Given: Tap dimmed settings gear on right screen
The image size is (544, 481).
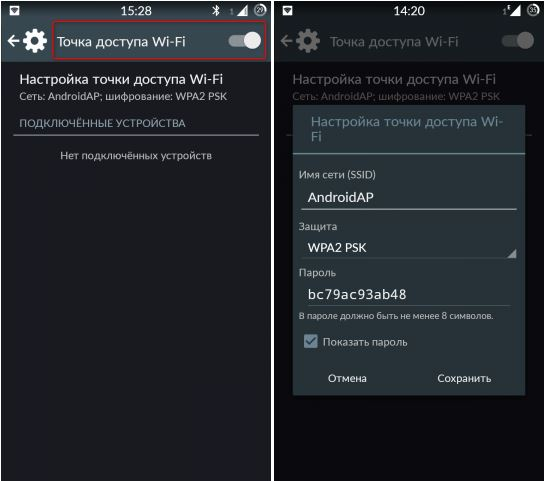Looking at the screenshot, I should click(x=308, y=41).
